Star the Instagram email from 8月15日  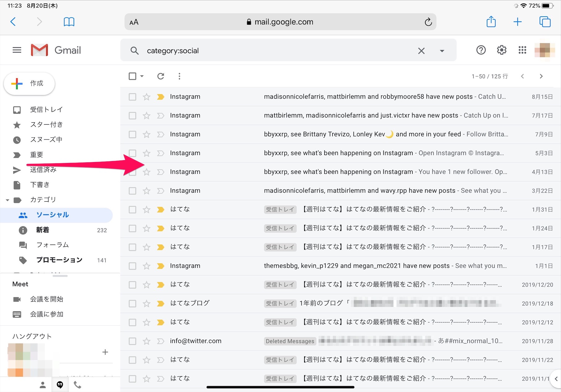pyautogui.click(x=147, y=97)
